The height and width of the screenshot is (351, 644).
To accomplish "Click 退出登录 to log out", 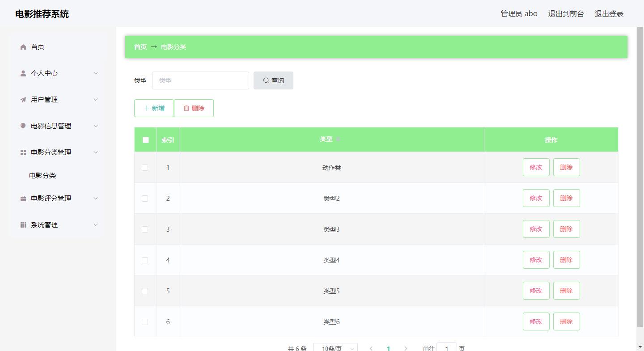I will [609, 14].
